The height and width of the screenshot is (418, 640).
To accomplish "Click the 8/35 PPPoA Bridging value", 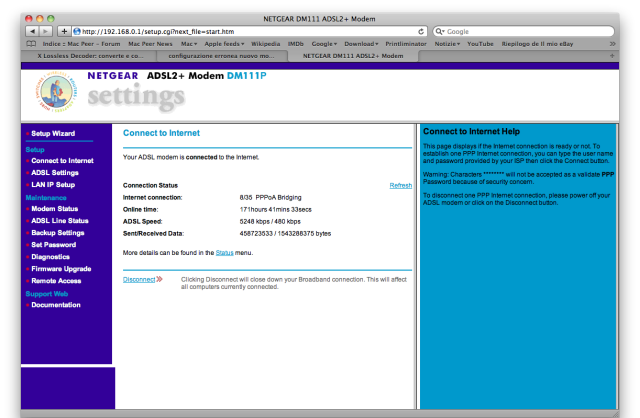I will pos(270,197).
